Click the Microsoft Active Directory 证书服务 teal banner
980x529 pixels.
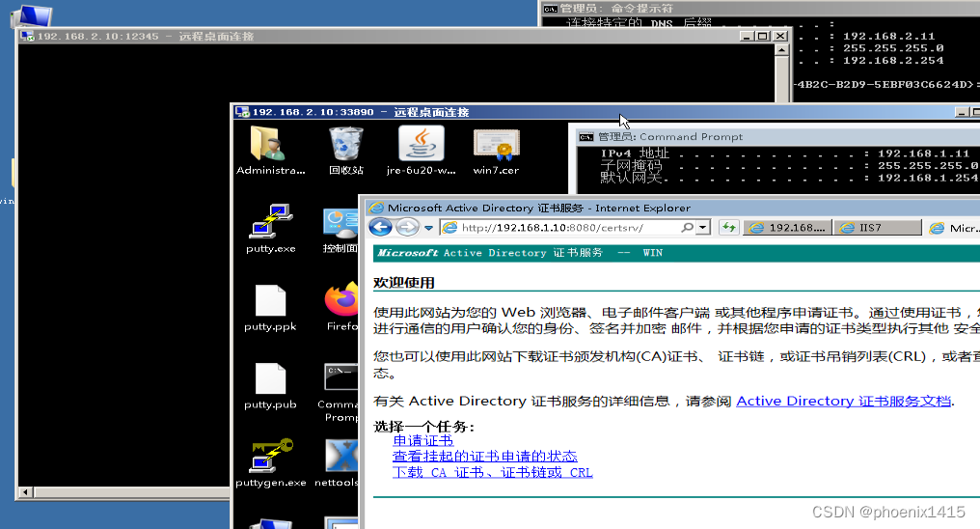point(676,253)
